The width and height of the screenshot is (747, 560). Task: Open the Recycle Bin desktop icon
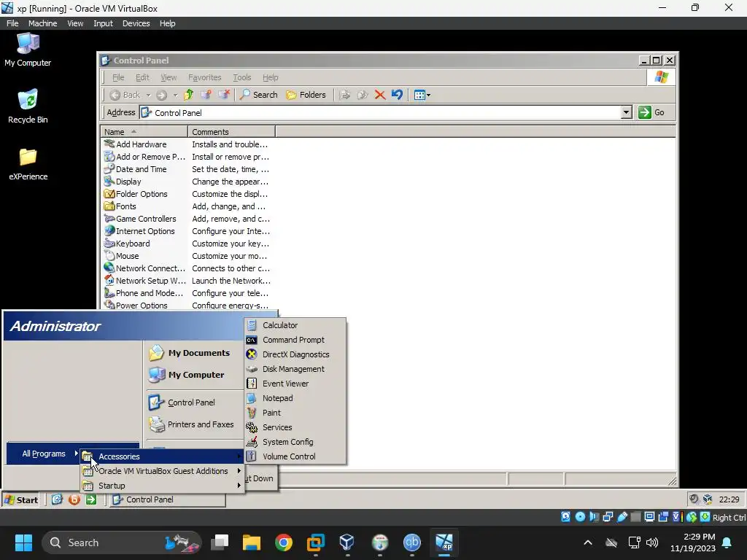point(28,106)
